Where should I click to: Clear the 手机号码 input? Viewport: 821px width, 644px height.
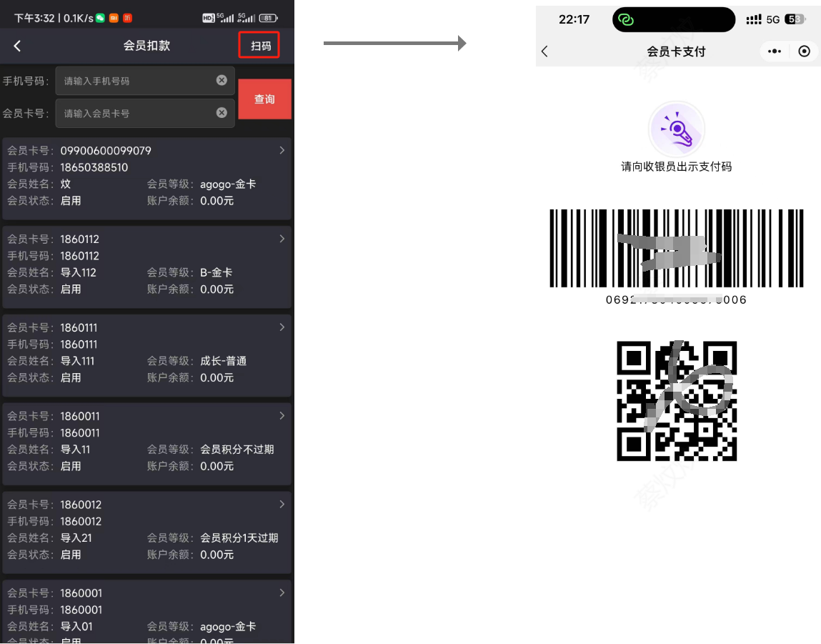click(222, 80)
